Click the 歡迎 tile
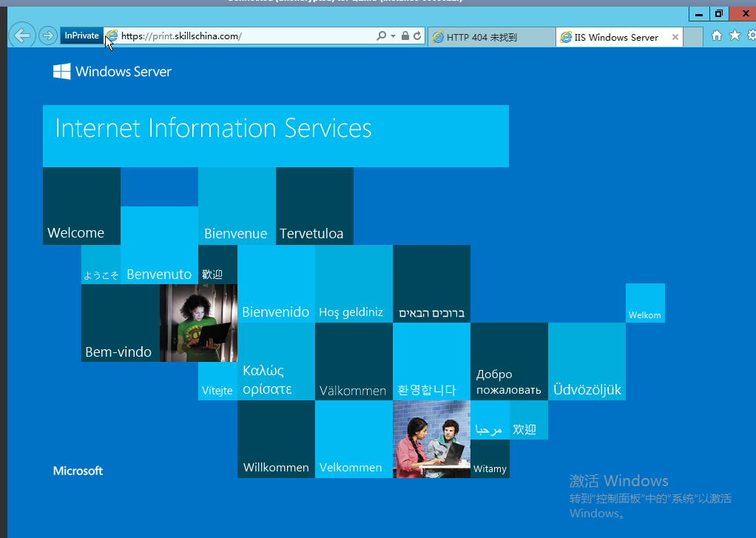 [x=217, y=264]
